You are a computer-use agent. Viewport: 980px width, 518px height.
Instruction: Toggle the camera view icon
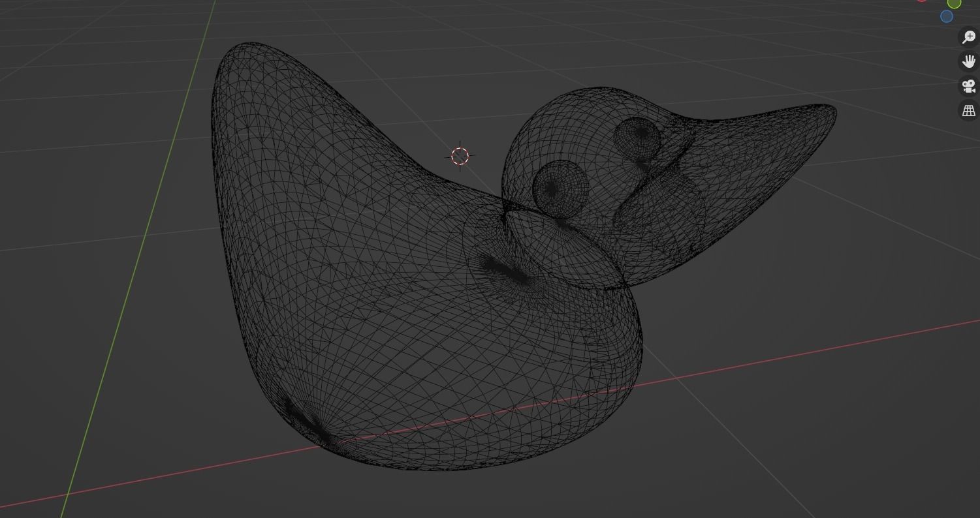tap(968, 86)
